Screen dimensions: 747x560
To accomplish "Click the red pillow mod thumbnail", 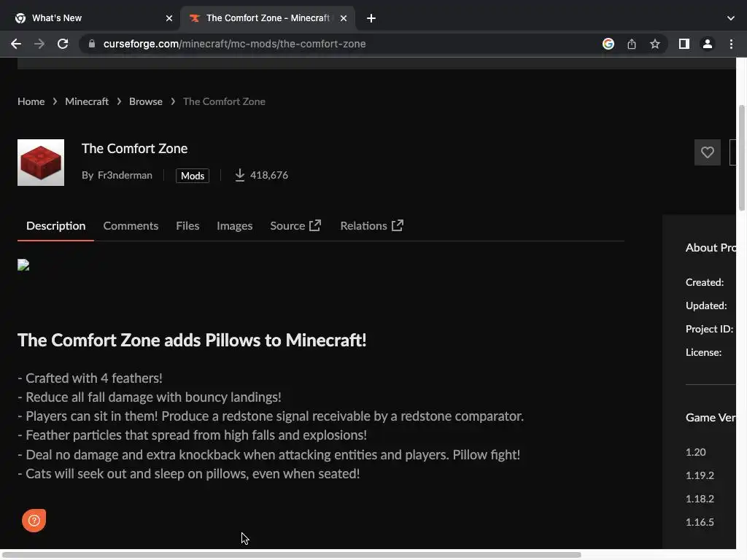I will pos(41,163).
